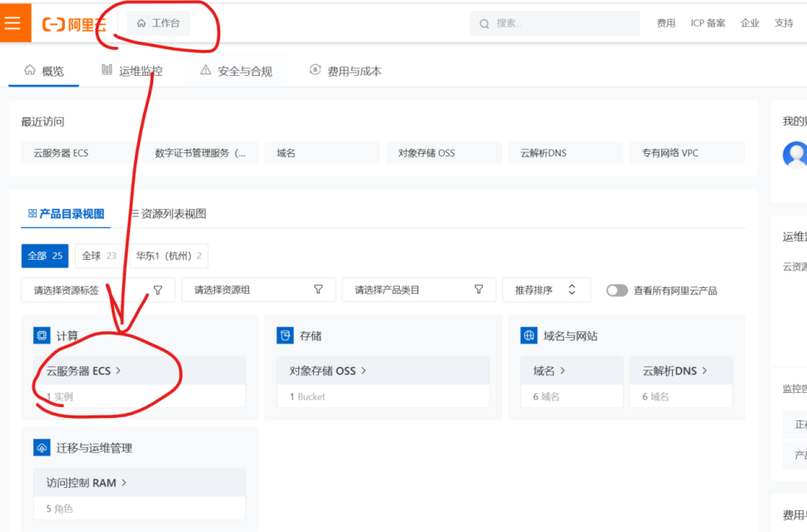This screenshot has height=532, width=807.
Task: Click the 5 角色 count
Action: 60,509
